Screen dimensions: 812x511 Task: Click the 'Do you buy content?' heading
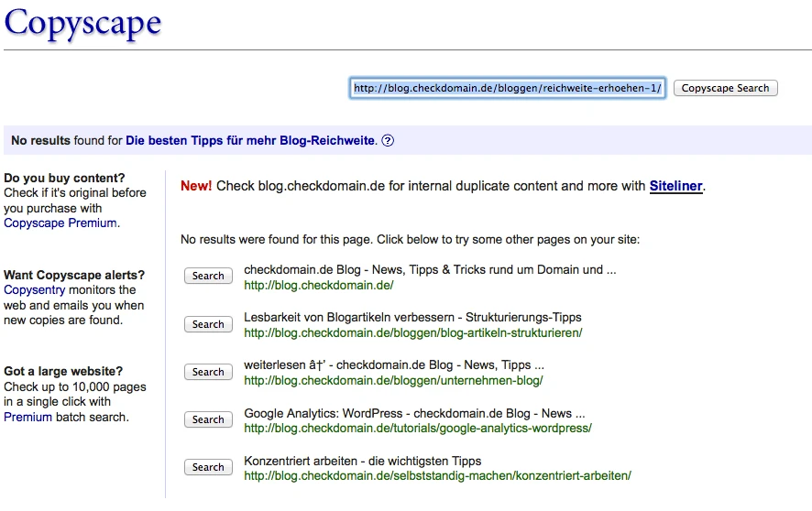point(64,178)
